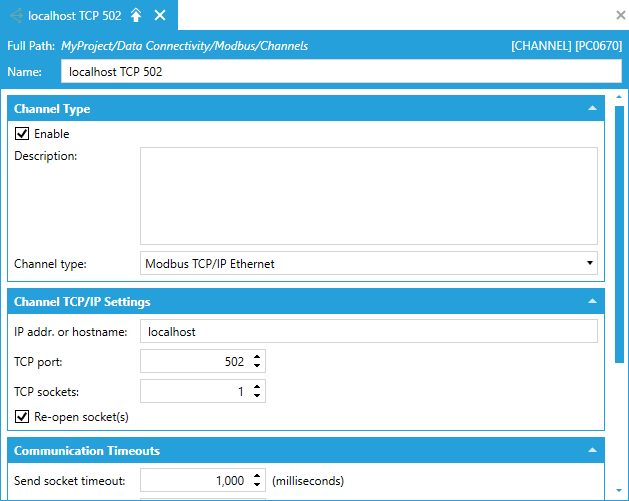Increase the send socket timeout
The height and width of the screenshot is (501, 629).
[258, 476]
